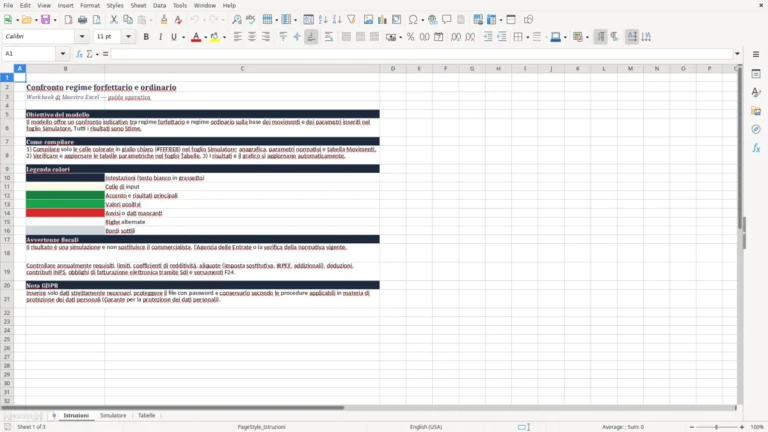This screenshot has height=432, width=768.
Task: Open the Font Size dropdown arrow
Action: [x=128, y=37]
